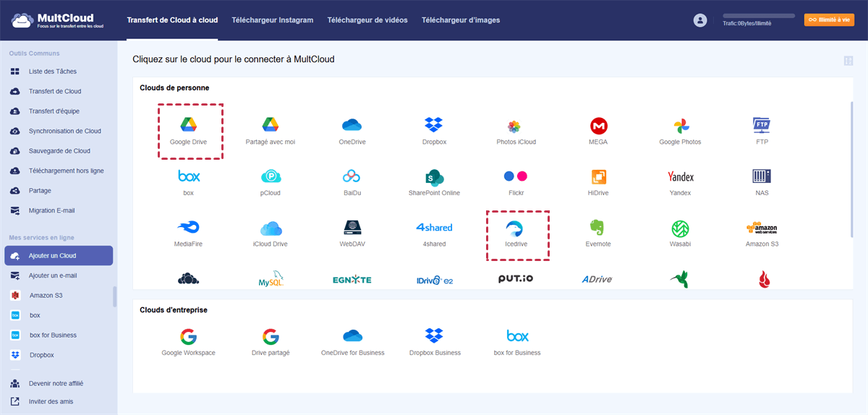Connect Photos iCloud
Viewport: 868px width, 415px height.
[516, 131]
